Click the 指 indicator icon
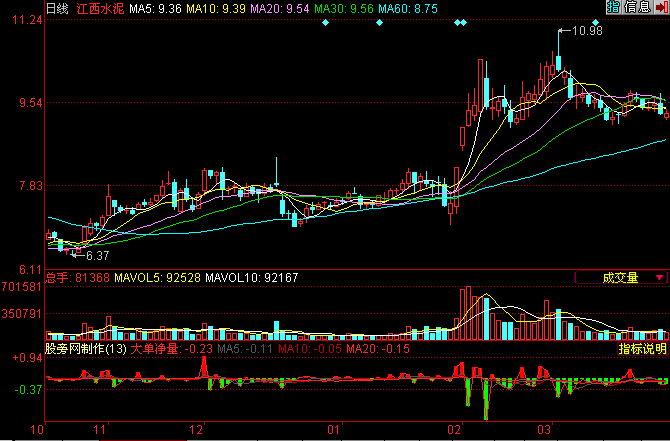Screen dimensions: 670x441 (x=612, y=7)
